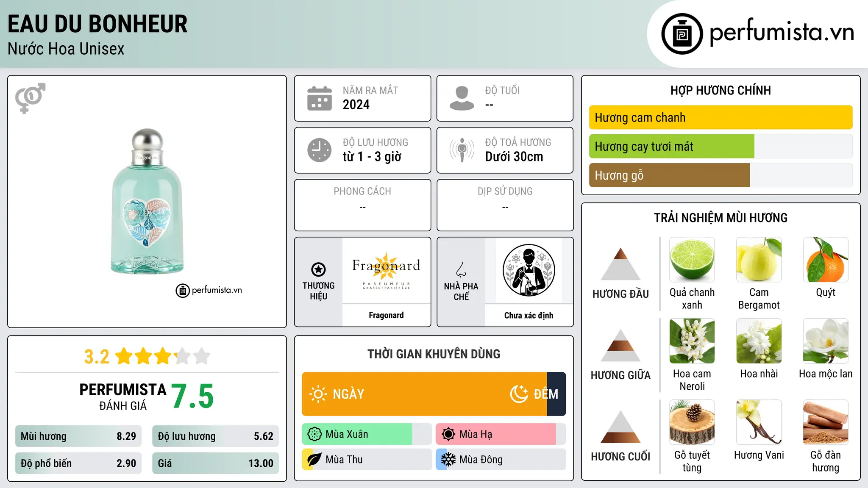This screenshot has height=488, width=868.
Task: Click the calendar icon beside Năm ra mắt
Action: point(320,98)
